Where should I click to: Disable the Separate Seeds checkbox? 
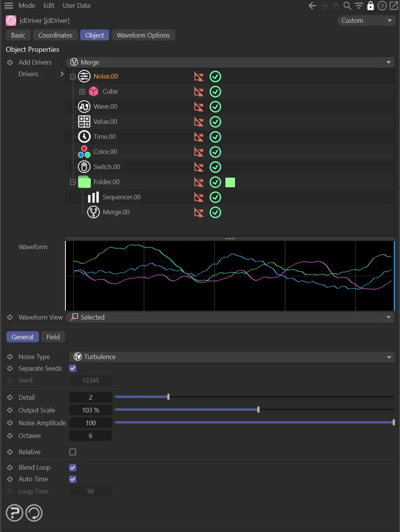pyautogui.click(x=72, y=368)
